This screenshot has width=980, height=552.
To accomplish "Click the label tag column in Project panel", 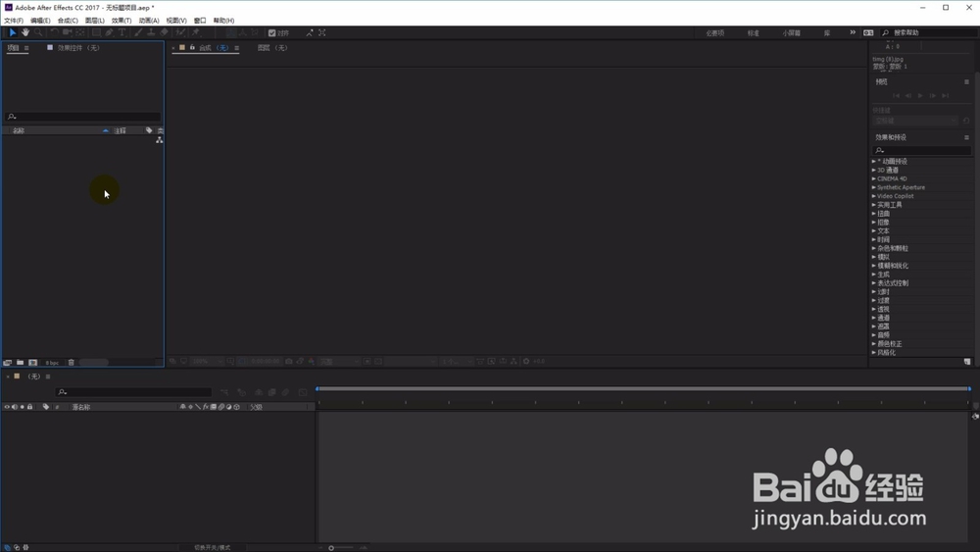I will pyautogui.click(x=149, y=130).
